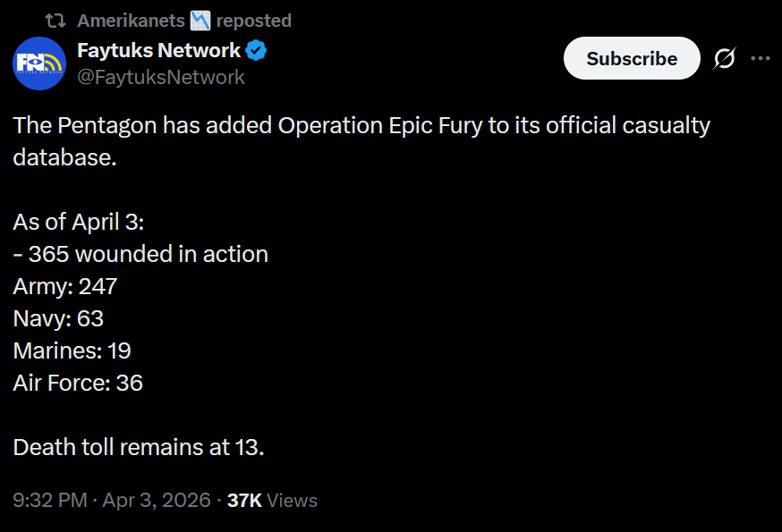Viewport: 782px width, 532px height.
Task: Click the "Air Force: 36" line
Action: tap(78, 383)
